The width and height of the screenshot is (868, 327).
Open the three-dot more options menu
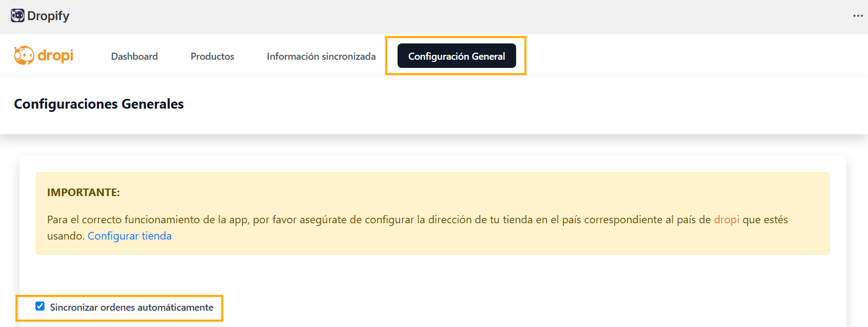(858, 16)
